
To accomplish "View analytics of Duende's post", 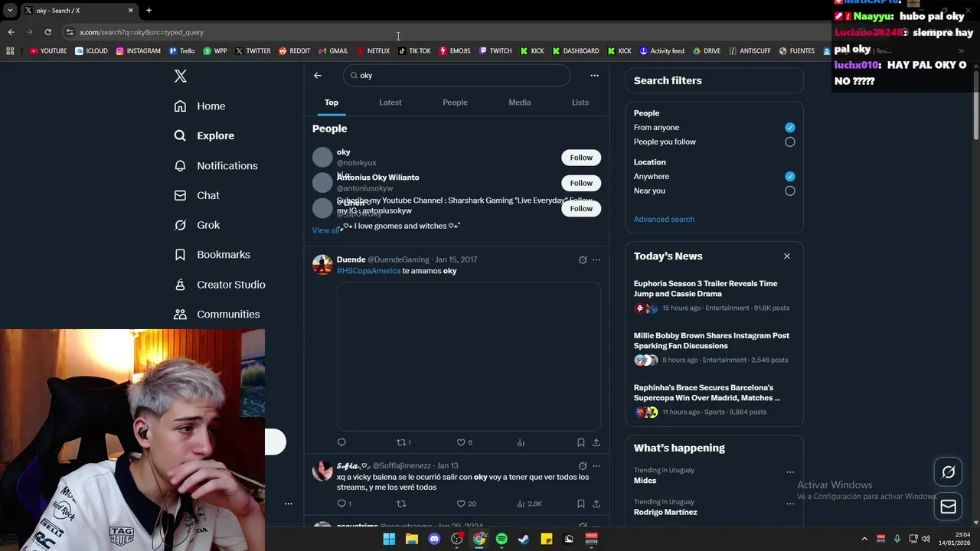I will (521, 442).
